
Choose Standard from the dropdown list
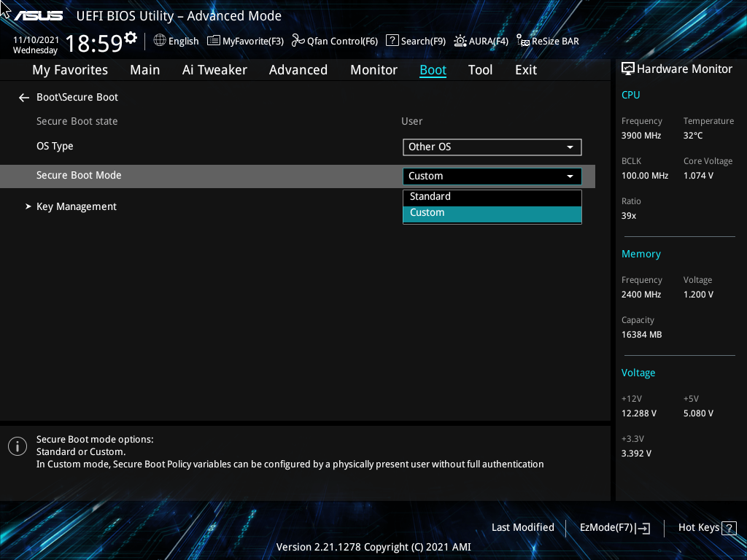pyautogui.click(x=492, y=197)
